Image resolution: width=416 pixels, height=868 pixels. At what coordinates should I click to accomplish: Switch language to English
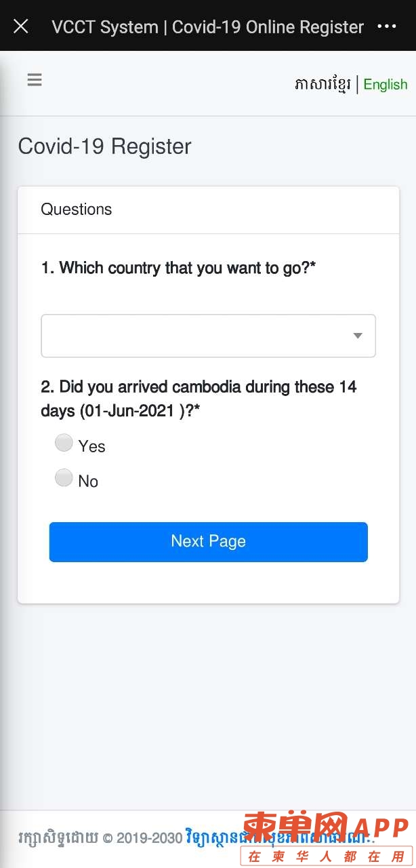386,85
